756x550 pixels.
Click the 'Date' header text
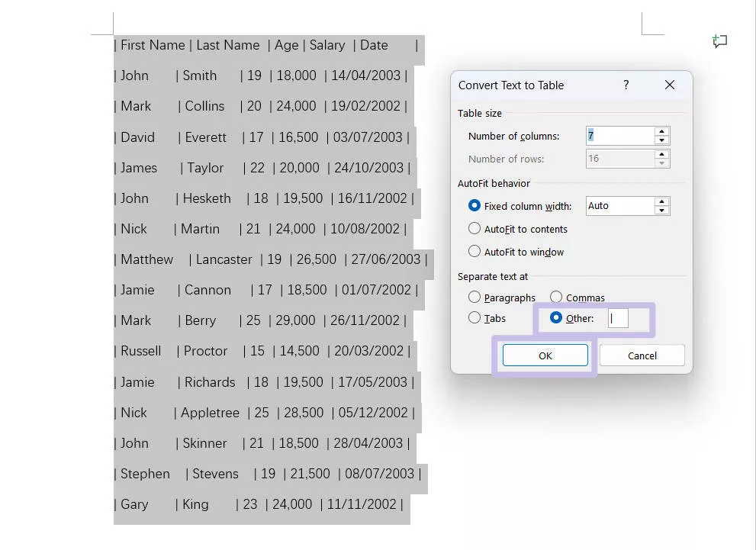point(374,45)
